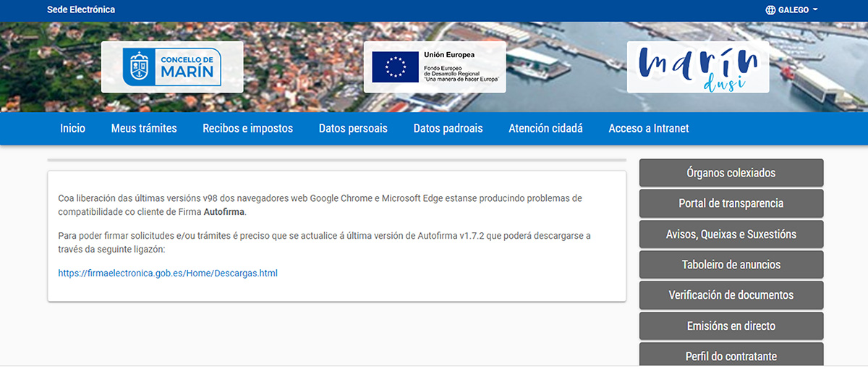The height and width of the screenshot is (369, 868).
Task: Click the Sede Electrónica header title
Action: click(x=81, y=10)
